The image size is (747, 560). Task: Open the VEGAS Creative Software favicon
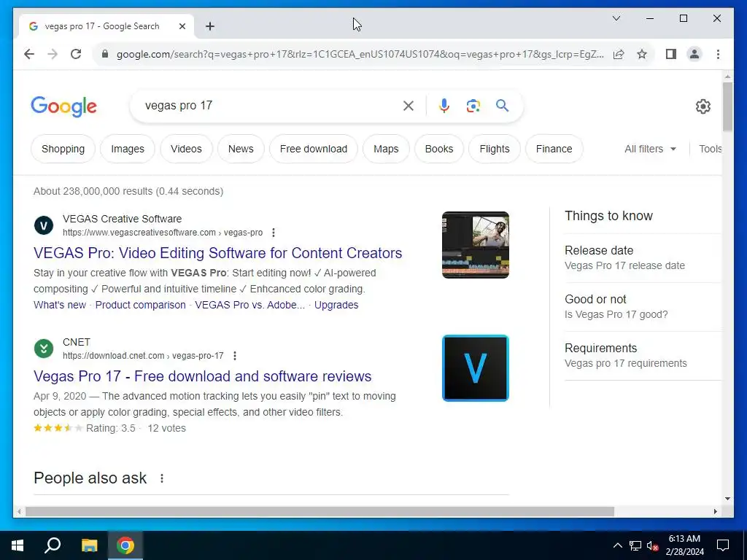44,225
